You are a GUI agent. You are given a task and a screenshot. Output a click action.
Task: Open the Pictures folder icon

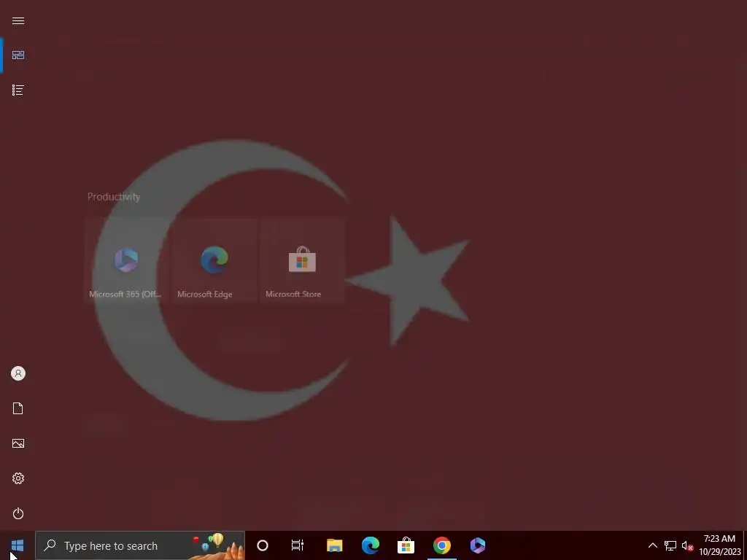(18, 443)
